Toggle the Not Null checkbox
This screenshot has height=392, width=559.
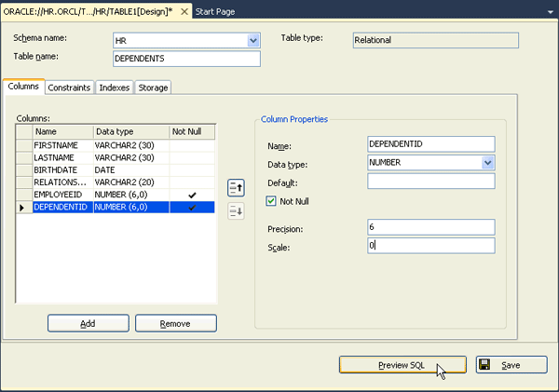tap(271, 201)
